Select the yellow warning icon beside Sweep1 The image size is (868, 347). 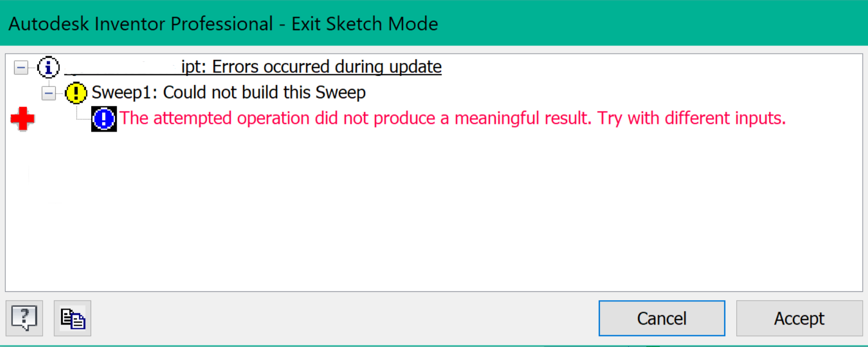[x=75, y=92]
